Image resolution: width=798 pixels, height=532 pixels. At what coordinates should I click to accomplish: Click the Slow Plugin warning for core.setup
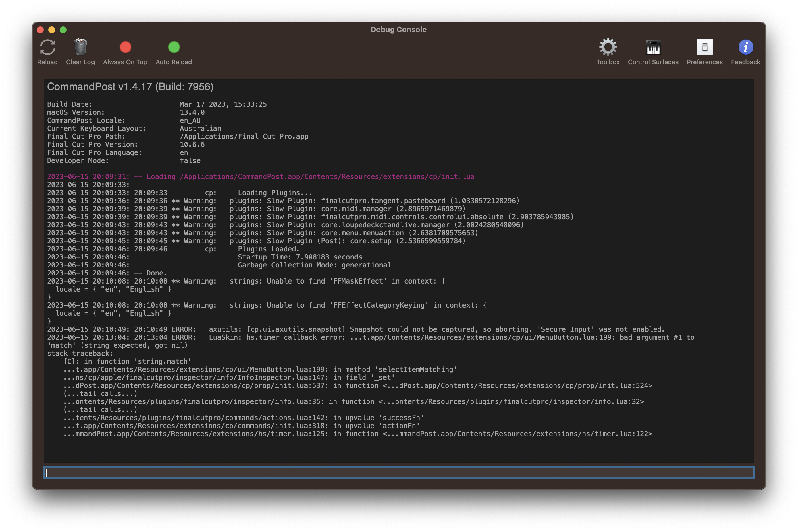tap(257, 241)
